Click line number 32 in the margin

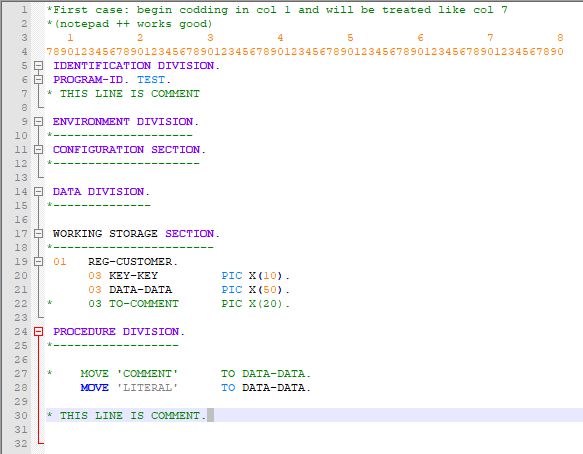tap(21, 444)
